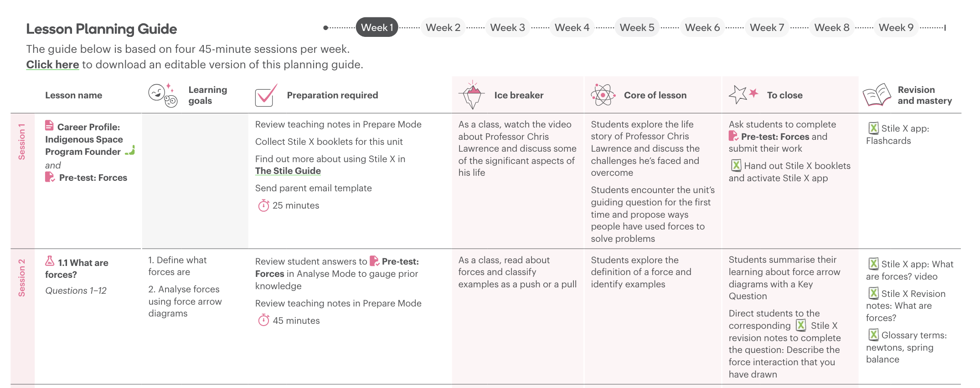Viewport: 980px width, 388px height.
Task: Click the open book Revision icon
Action: (876, 95)
